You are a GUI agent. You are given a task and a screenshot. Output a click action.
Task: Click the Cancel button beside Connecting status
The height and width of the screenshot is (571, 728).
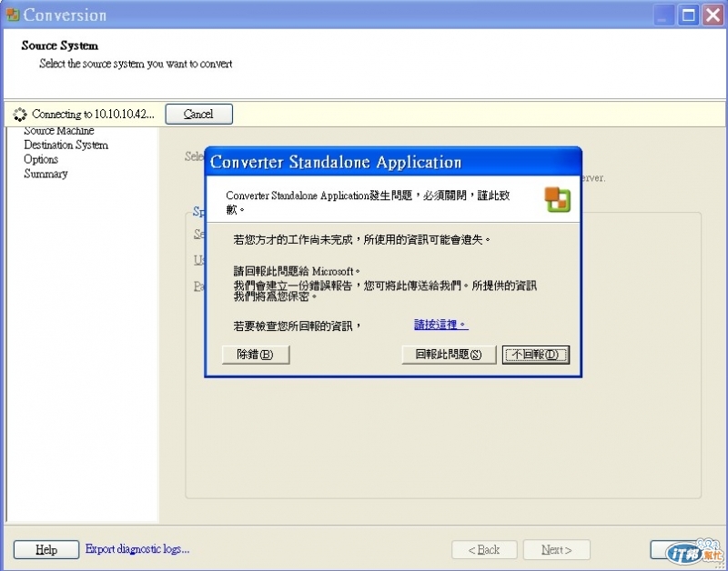pos(198,114)
